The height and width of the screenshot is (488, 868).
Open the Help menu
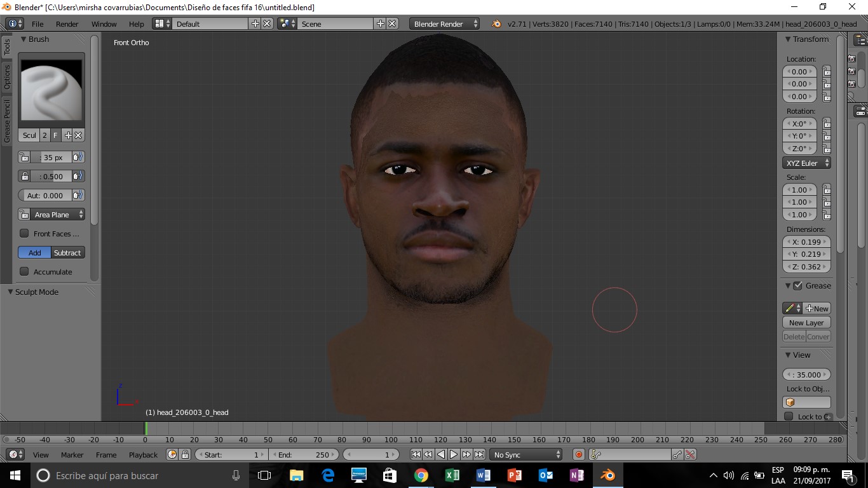pyautogui.click(x=137, y=24)
